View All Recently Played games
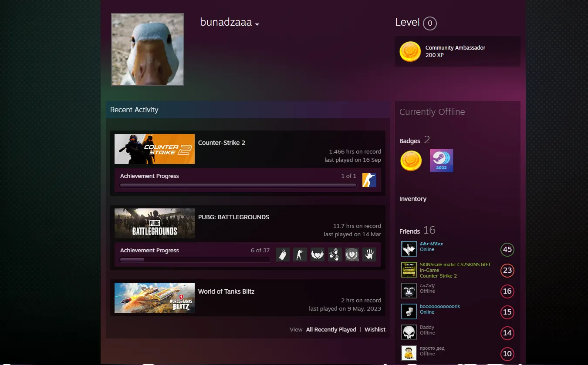 (331, 329)
